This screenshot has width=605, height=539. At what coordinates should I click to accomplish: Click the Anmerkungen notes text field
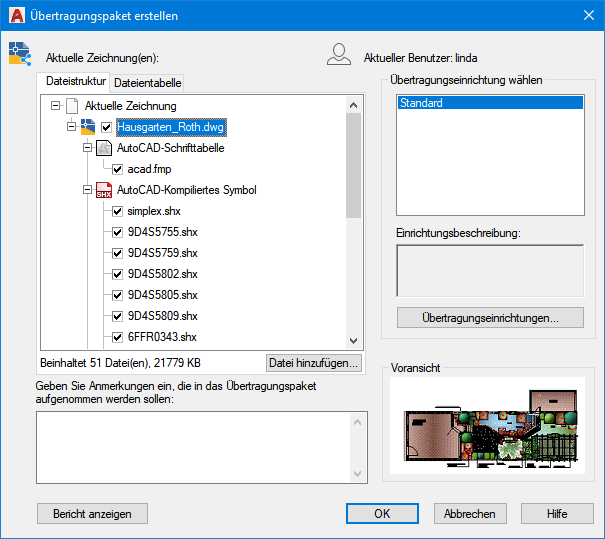click(192, 447)
